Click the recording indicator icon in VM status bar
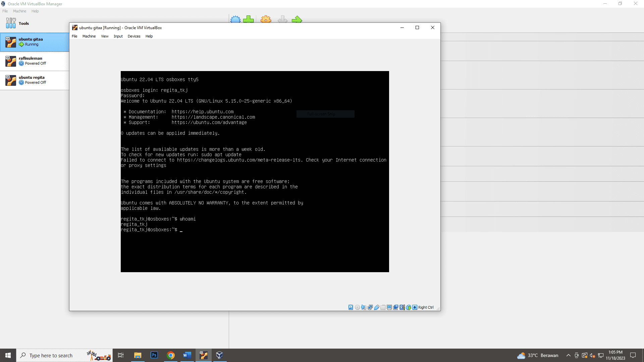 pyautogui.click(x=396, y=307)
